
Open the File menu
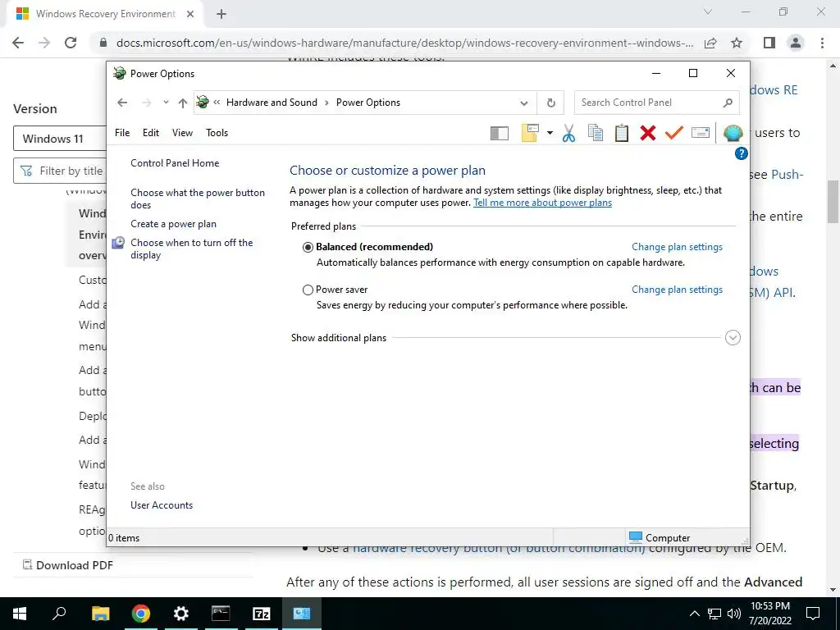[122, 133]
